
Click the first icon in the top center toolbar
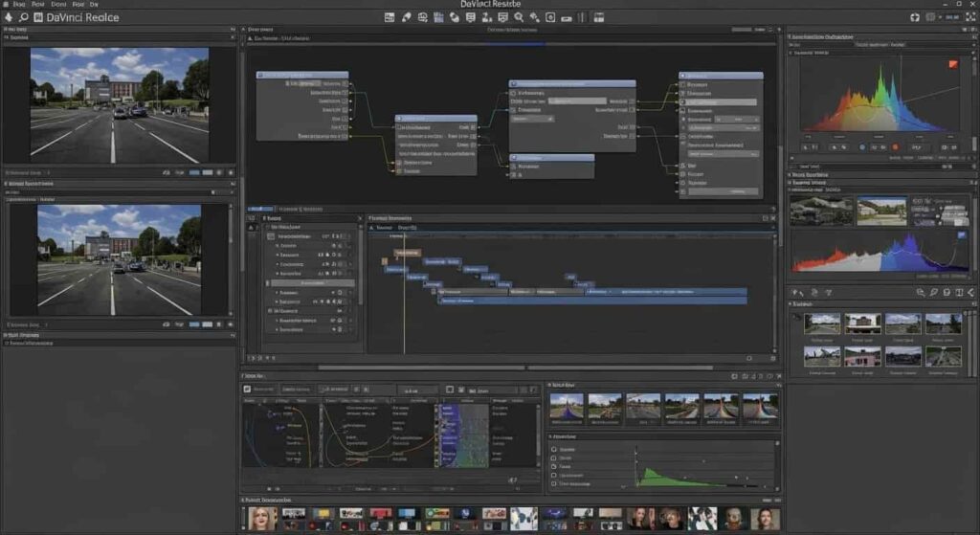click(390, 17)
